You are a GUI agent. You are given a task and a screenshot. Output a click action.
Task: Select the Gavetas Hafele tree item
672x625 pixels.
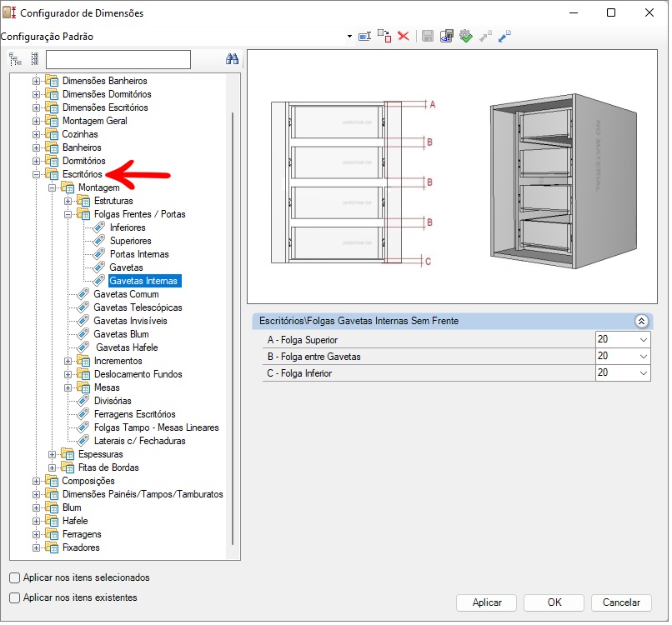[127, 347]
